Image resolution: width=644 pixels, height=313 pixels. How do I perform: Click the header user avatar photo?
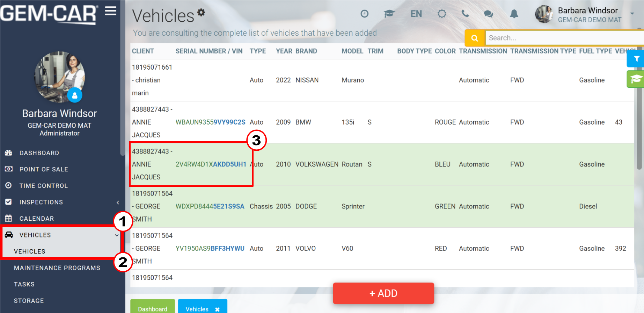(544, 14)
